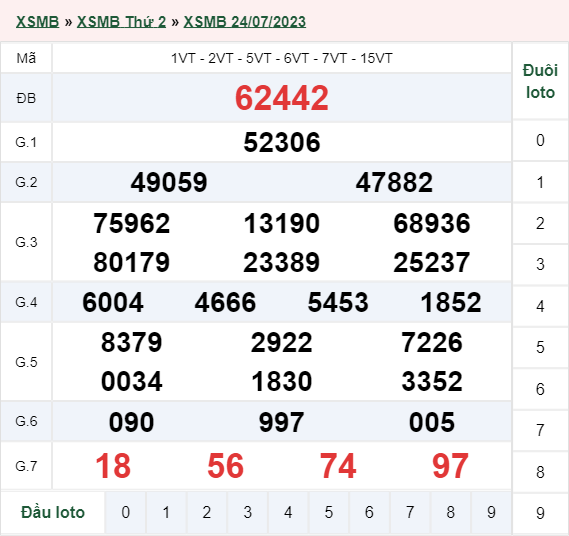The width and height of the screenshot is (569, 536).
Task: Select Đầu loto digit 0
Action: click(126, 512)
